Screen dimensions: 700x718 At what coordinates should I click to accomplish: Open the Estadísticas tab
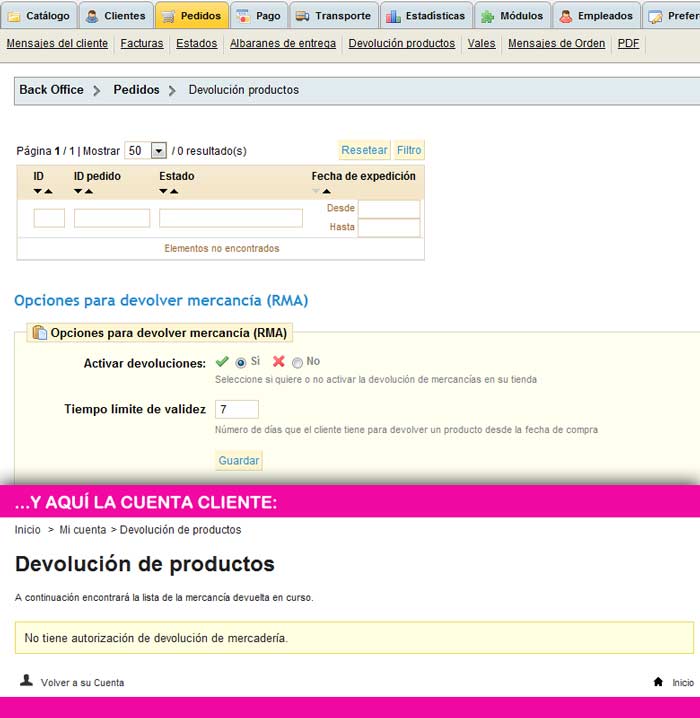pos(426,16)
